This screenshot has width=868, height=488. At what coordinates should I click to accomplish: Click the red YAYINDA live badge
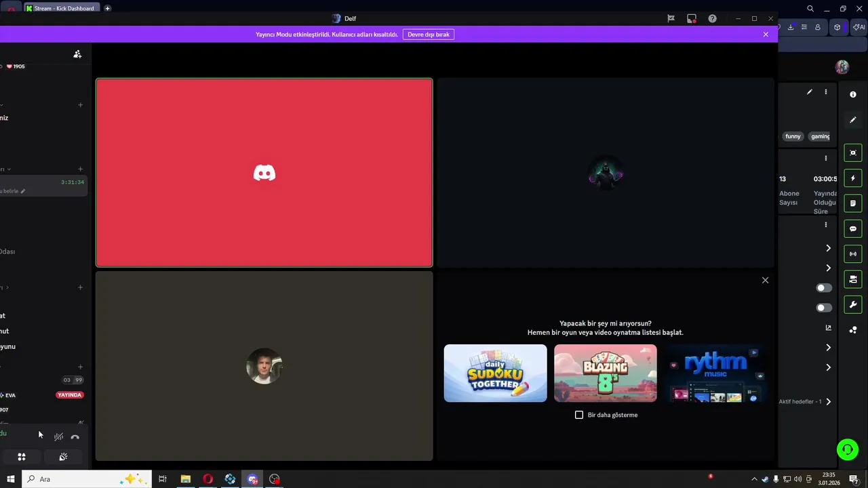69,395
